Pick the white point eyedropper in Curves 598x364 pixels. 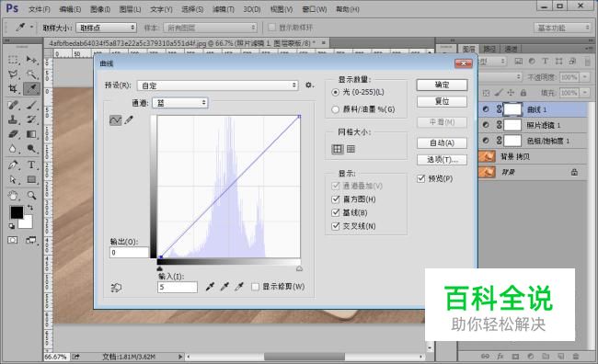pos(239,286)
